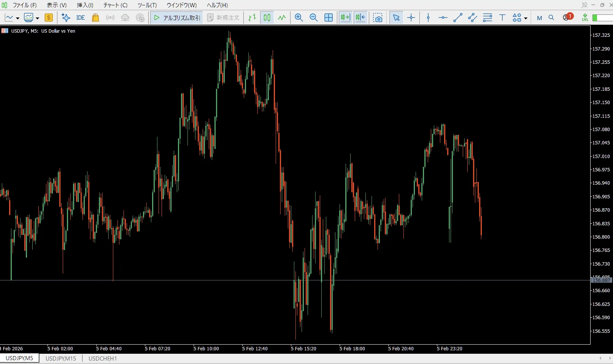Click the chart flag icon beside USDJPY
This screenshot has width=613, height=364.
tap(5, 31)
